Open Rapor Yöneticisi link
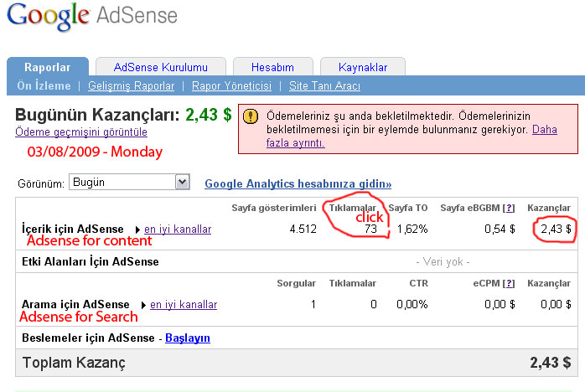Image resolution: width=585 pixels, height=392 pixels. point(231,85)
